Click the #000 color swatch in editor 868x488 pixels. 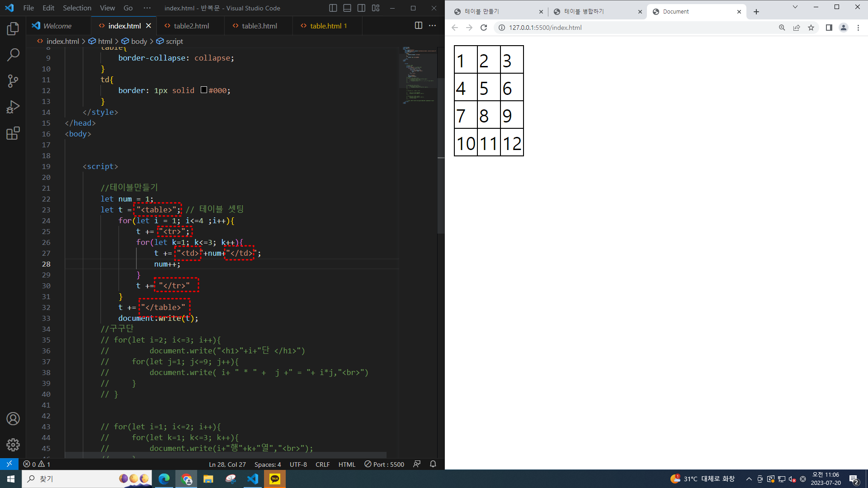point(204,90)
